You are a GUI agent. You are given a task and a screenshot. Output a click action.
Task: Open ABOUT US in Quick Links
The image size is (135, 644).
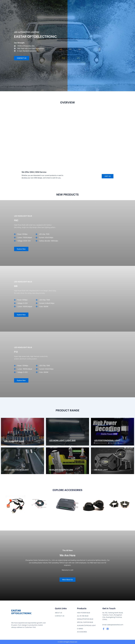[x=58, y=613]
